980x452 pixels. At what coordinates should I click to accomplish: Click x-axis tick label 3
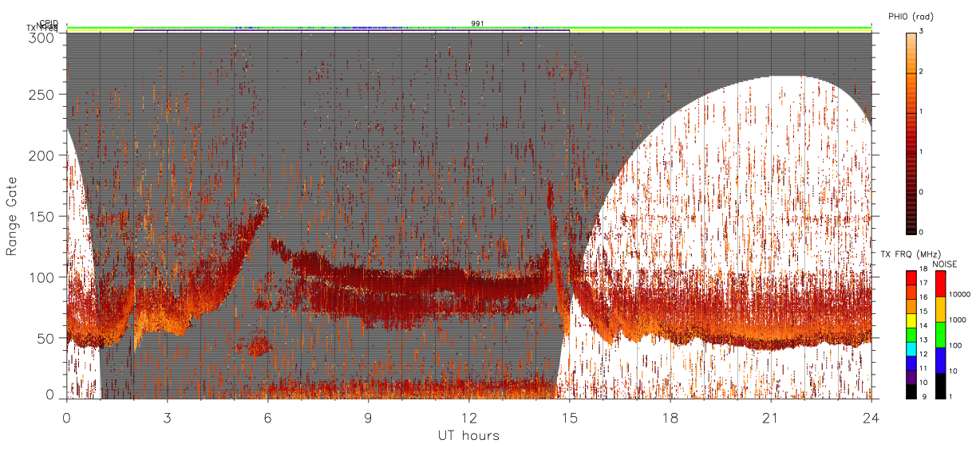point(167,417)
